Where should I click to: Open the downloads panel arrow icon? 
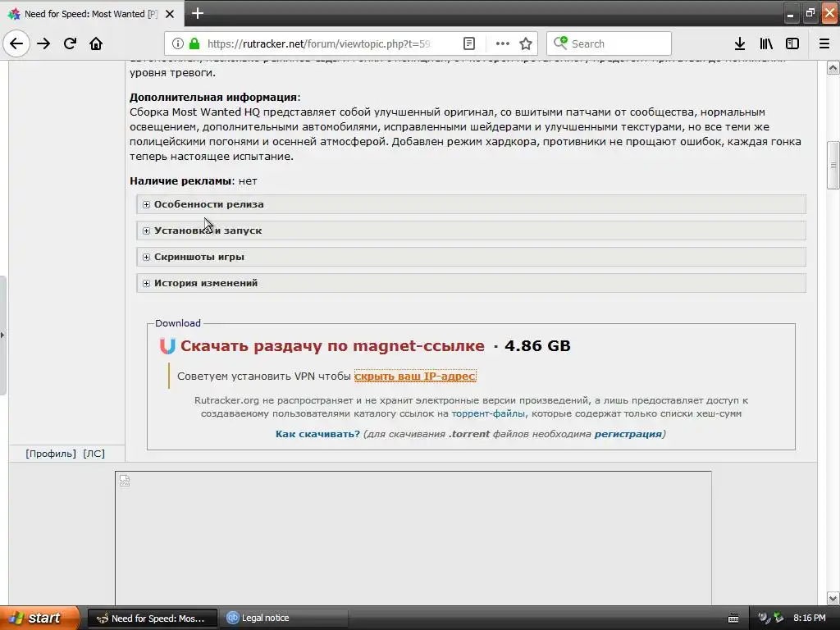[x=739, y=43]
